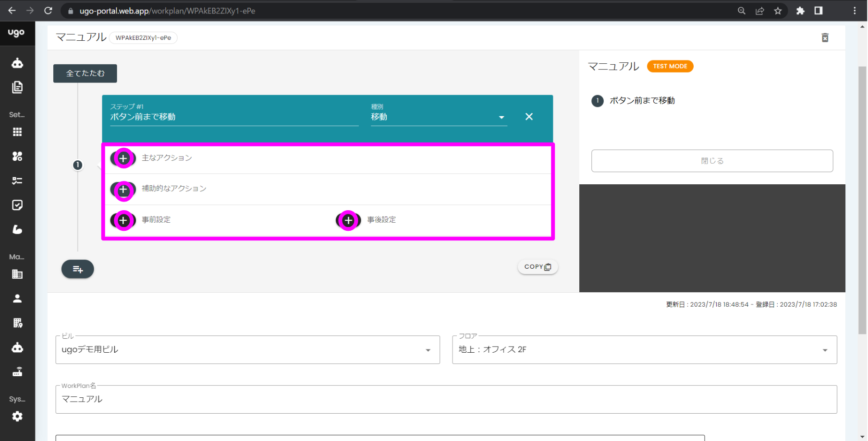Open the documents icon in the sidebar
Image resolution: width=868 pixels, height=441 pixels.
pos(17,87)
